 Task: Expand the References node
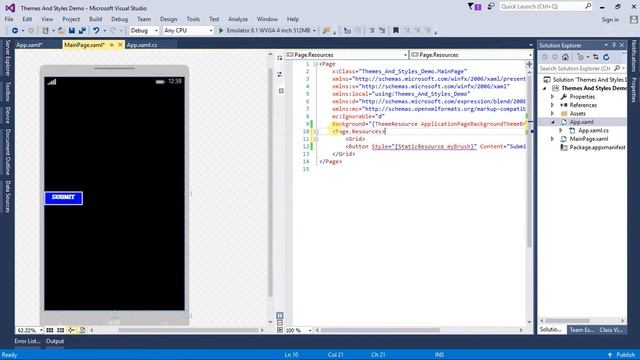[552, 105]
